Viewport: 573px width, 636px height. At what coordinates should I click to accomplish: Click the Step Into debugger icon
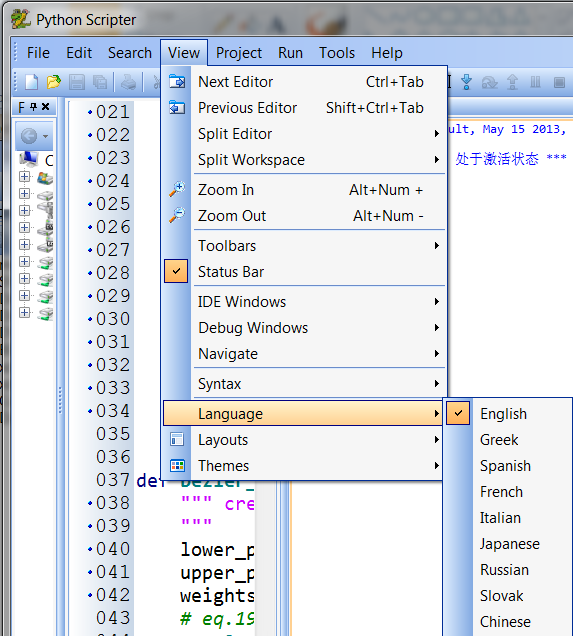[x=466, y=82]
